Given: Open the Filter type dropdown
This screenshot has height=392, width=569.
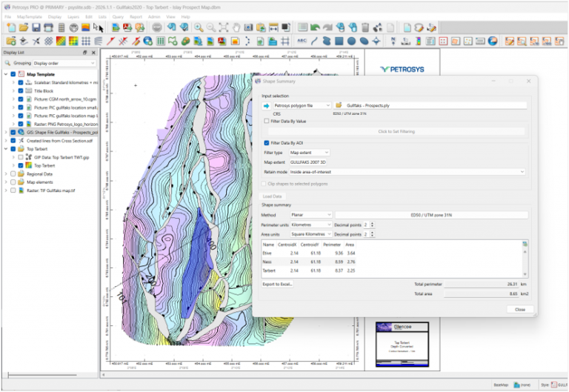Looking at the screenshot, I should [x=309, y=153].
